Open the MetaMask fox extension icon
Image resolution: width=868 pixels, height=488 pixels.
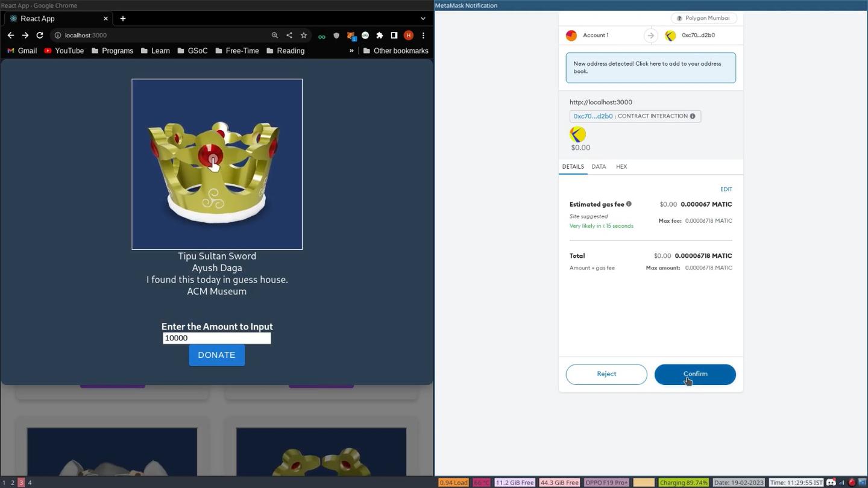coord(351,36)
